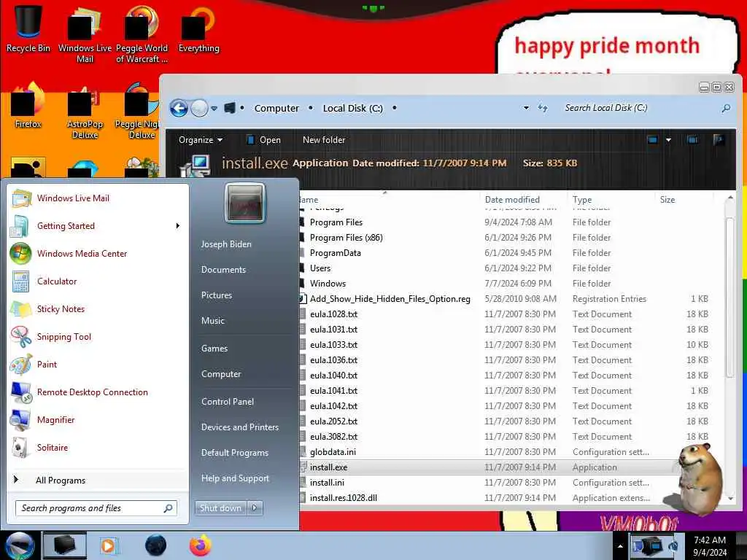Click Open in Explorer toolbar
747x560 pixels.
(263, 139)
